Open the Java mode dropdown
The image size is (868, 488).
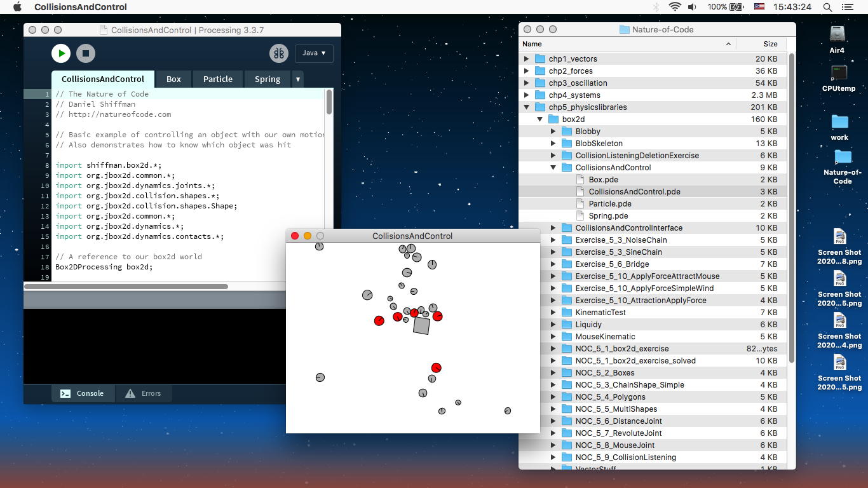[314, 53]
